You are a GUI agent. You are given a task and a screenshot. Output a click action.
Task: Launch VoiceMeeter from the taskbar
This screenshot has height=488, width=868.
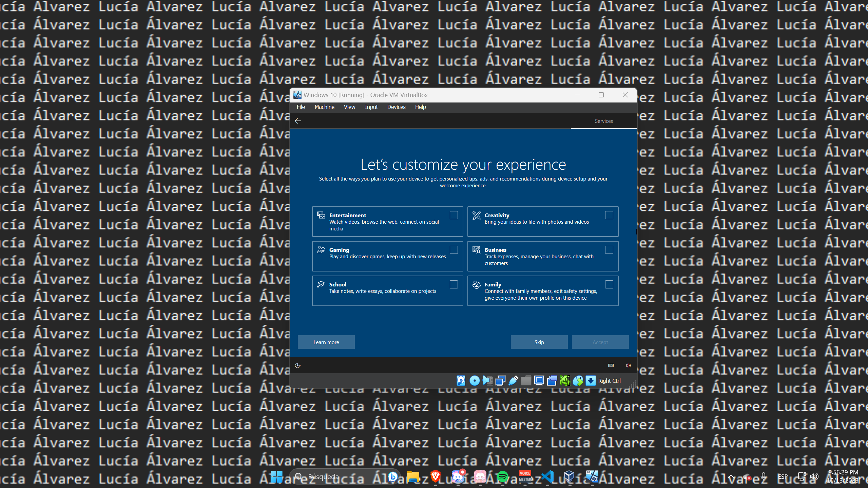525,477
